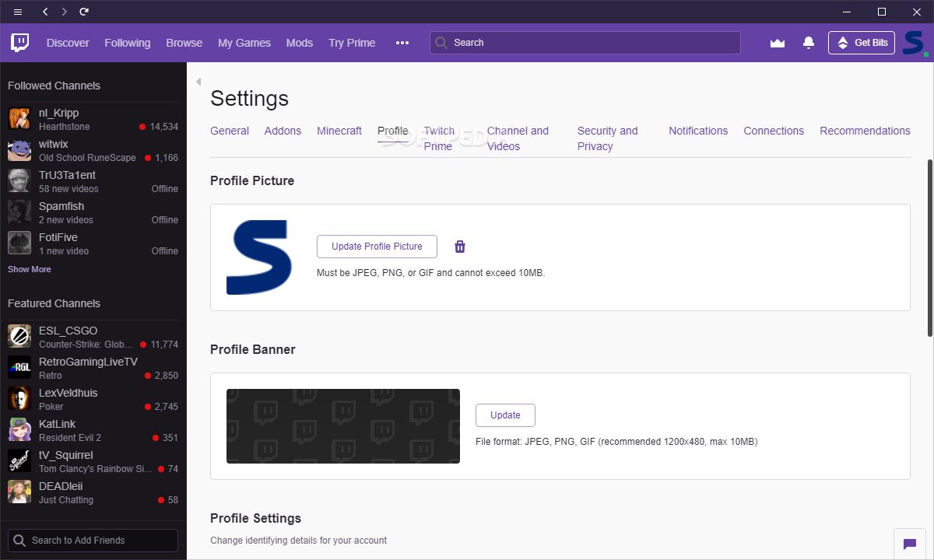Image resolution: width=934 pixels, height=560 pixels.
Task: Open nl_Kripp channel name
Action: pos(59,113)
